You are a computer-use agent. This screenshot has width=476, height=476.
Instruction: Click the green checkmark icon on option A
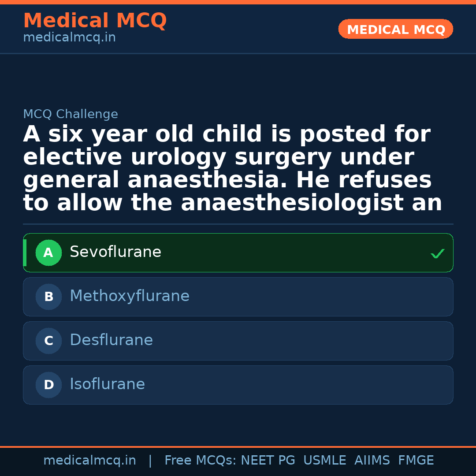coord(437,253)
